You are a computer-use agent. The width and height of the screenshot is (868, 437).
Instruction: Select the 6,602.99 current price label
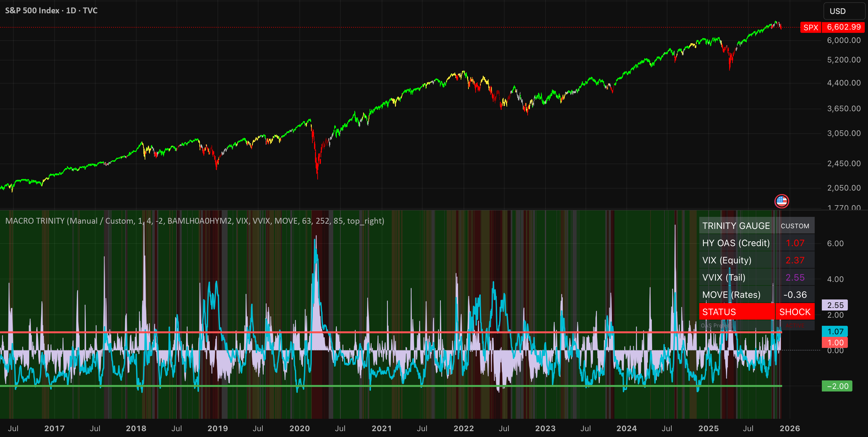pos(843,27)
